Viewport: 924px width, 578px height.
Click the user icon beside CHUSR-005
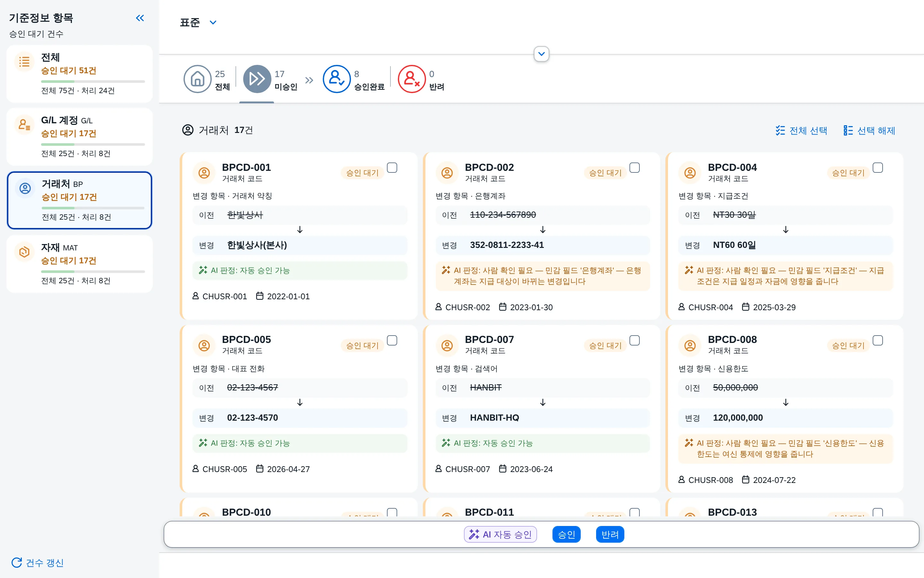click(195, 469)
